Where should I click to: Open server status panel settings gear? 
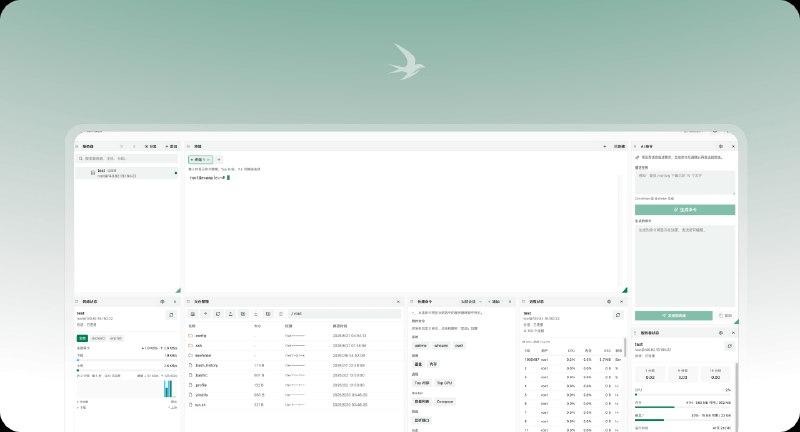[x=720, y=333]
